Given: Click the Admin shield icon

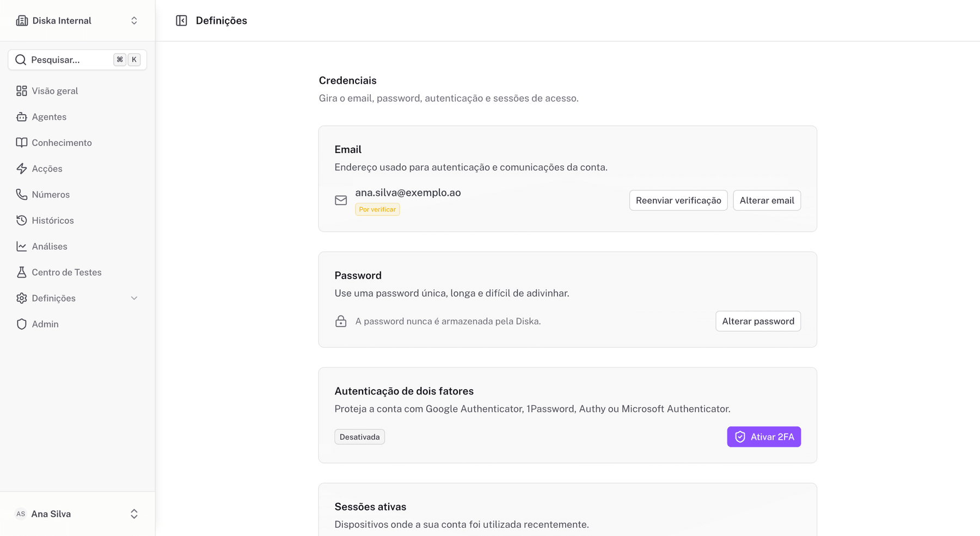Looking at the screenshot, I should 22,324.
